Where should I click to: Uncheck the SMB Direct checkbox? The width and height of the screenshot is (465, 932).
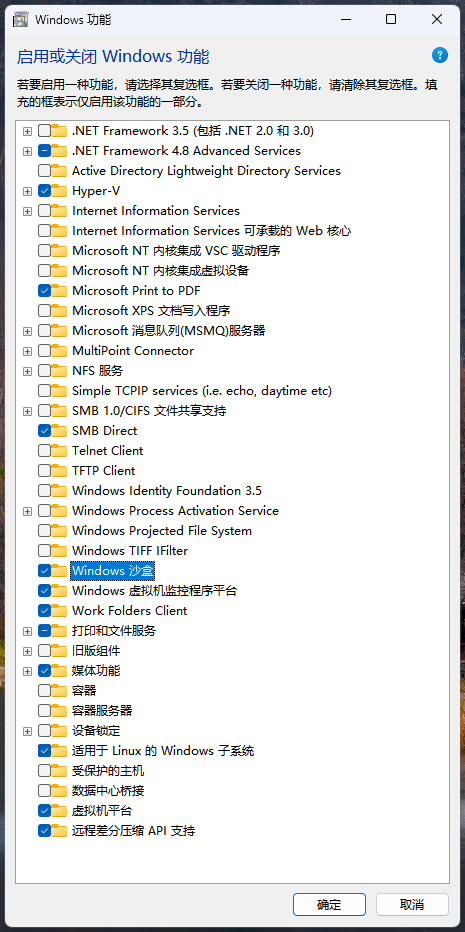tap(44, 431)
